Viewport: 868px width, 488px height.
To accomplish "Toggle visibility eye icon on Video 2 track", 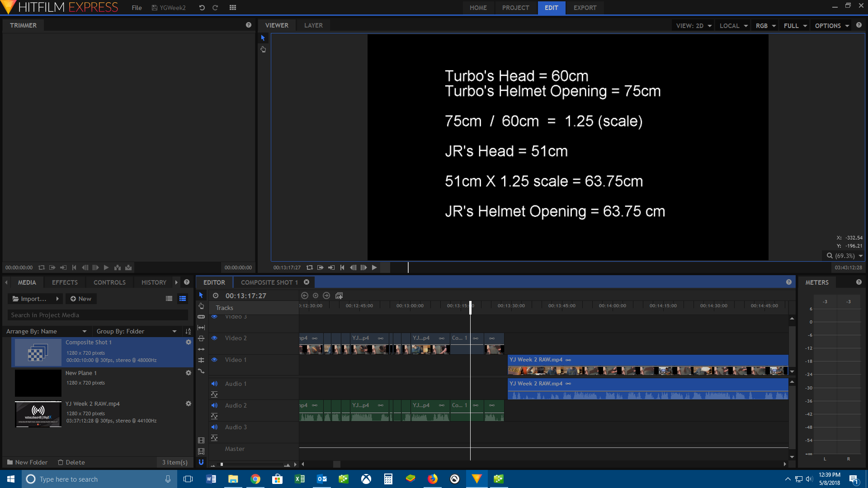I will (x=214, y=338).
